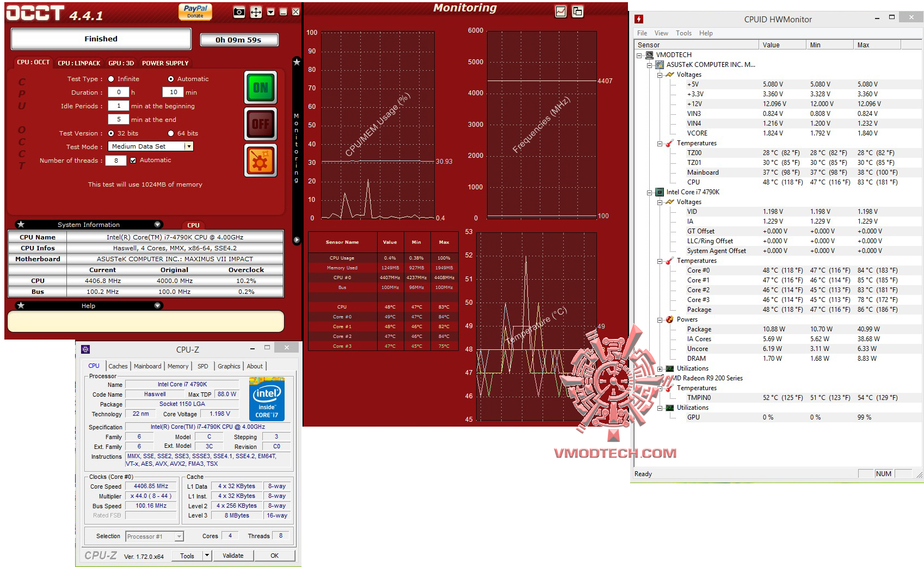Image resolution: width=924 pixels, height=567 pixels.
Task: Open the Tools menu in HWMonitor
Action: (x=683, y=33)
